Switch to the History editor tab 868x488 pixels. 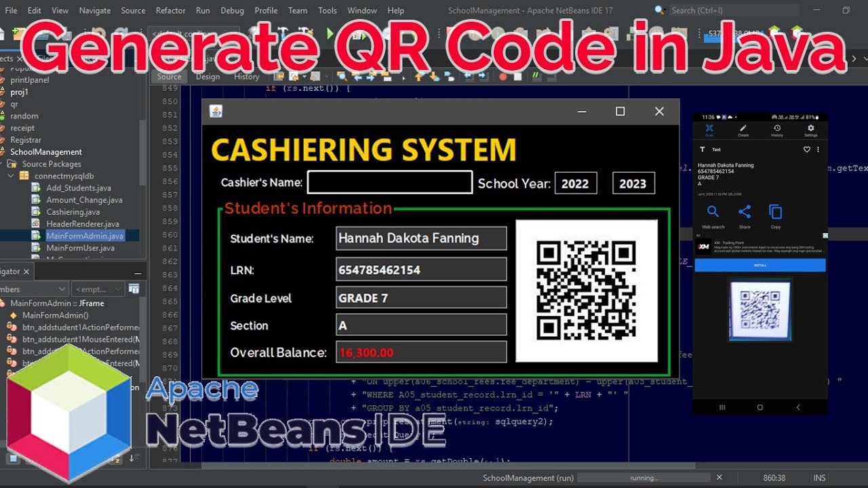[247, 77]
